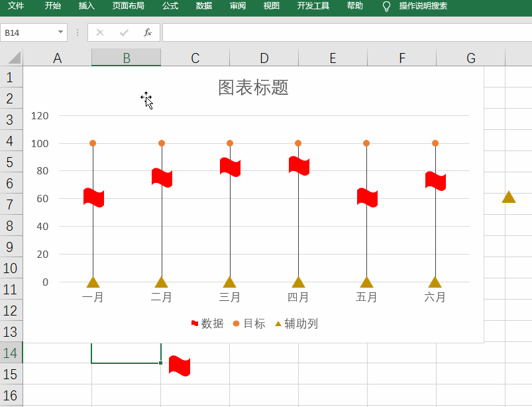Select column G header
The width and height of the screenshot is (532, 407).
pos(470,58)
